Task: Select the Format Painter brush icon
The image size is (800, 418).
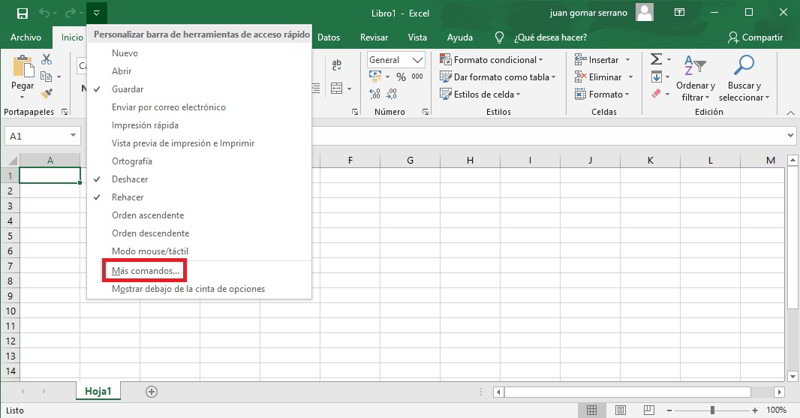Action: tap(46, 95)
